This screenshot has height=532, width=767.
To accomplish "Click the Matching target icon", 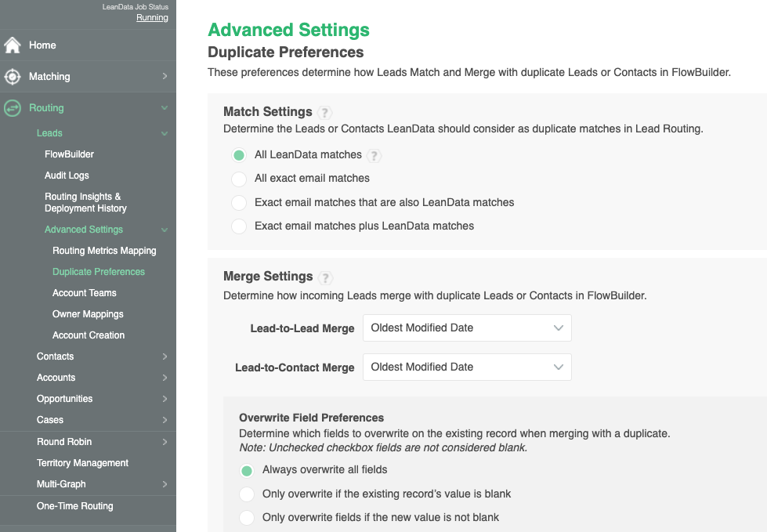I will [13, 77].
